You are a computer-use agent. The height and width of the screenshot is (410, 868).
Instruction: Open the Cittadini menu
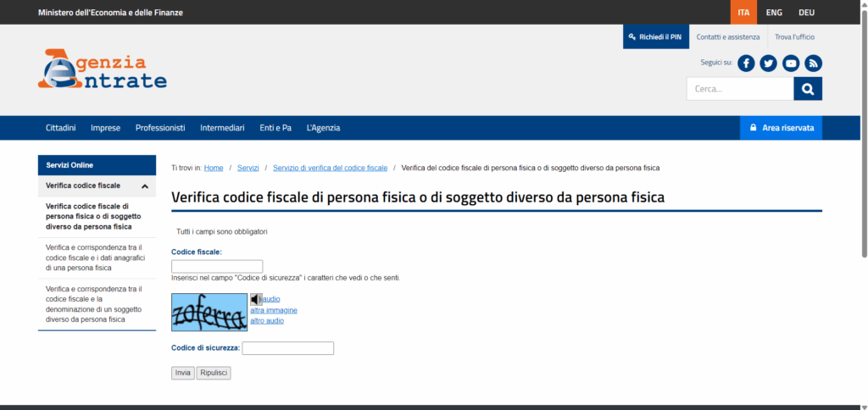(61, 128)
